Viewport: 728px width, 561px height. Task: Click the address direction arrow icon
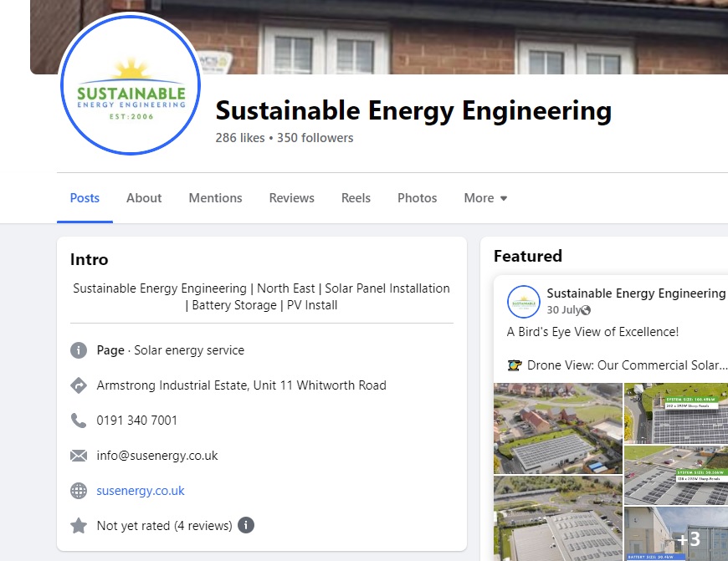pos(79,385)
